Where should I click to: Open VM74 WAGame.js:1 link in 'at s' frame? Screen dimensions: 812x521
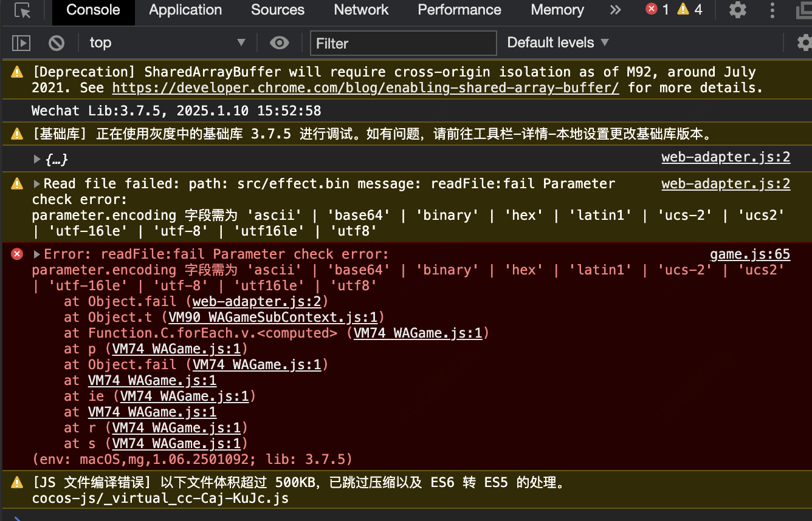pos(177,443)
